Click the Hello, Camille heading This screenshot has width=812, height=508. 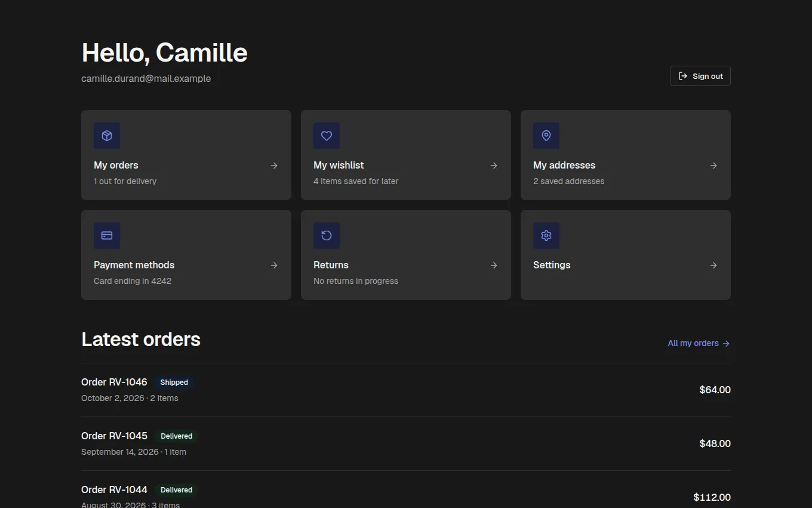pos(165,53)
